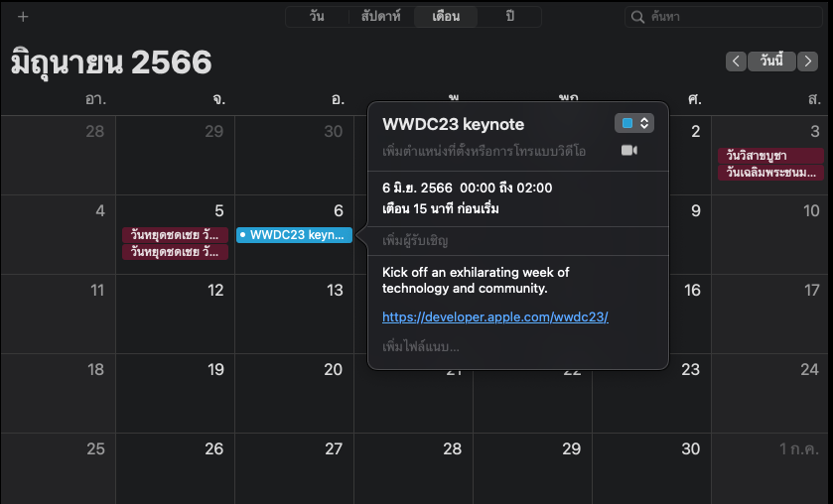
Task: Click the plus icon to add event
Action: [x=23, y=17]
